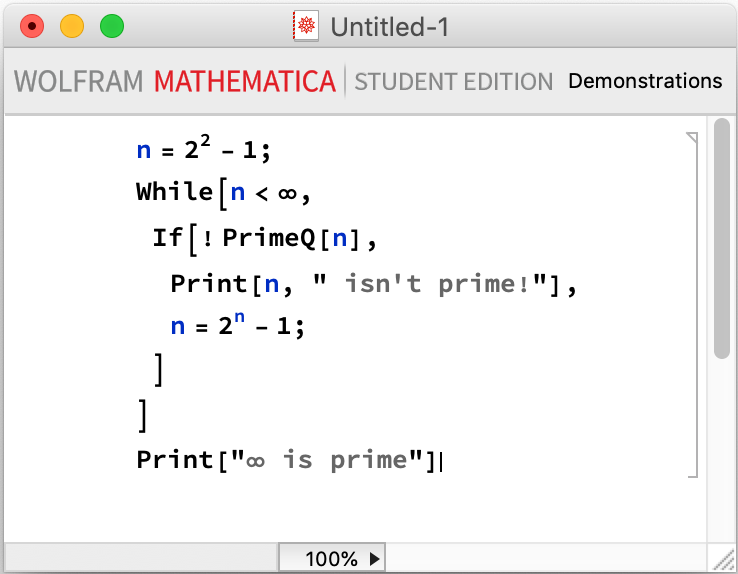The width and height of the screenshot is (738, 574).
Task: Click the 'While' keyword
Action: point(175,191)
